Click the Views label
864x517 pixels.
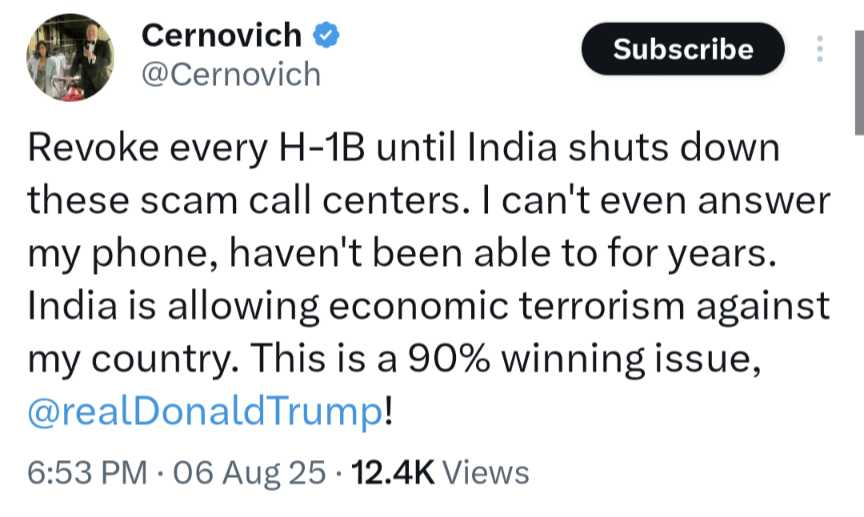[x=486, y=472]
